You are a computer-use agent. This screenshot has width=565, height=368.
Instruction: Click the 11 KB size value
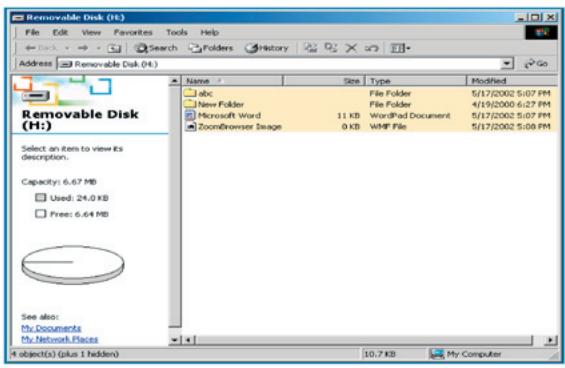348,116
